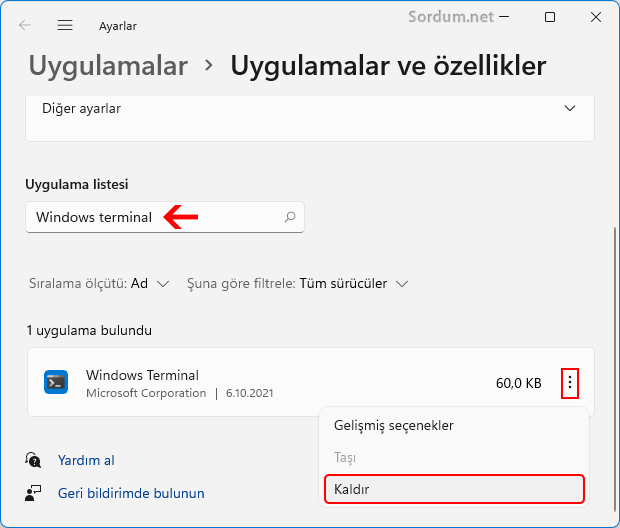
Task: Click the 1 uygulama bulundu text
Action: tap(89, 330)
